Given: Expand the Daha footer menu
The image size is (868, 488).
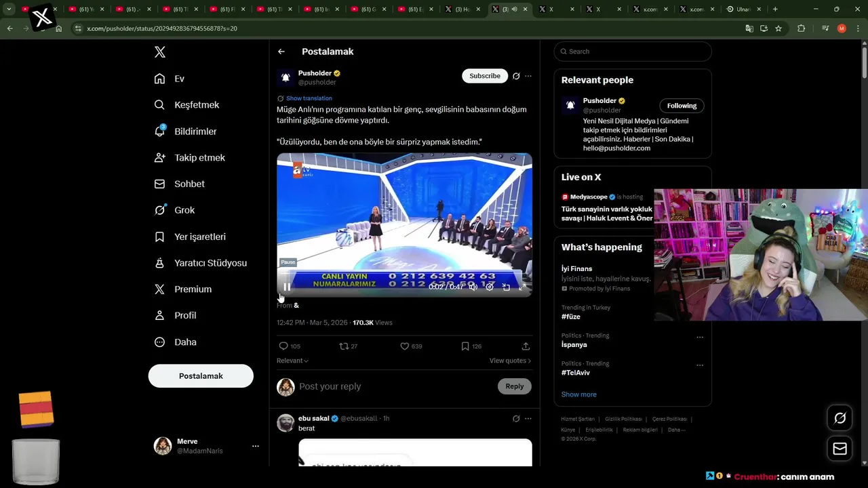Looking at the screenshot, I should tap(676, 430).
